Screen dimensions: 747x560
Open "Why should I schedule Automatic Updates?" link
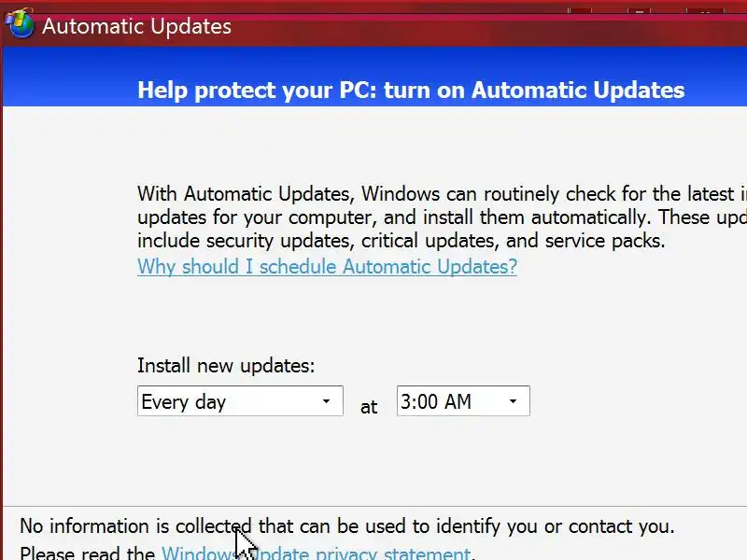click(327, 267)
